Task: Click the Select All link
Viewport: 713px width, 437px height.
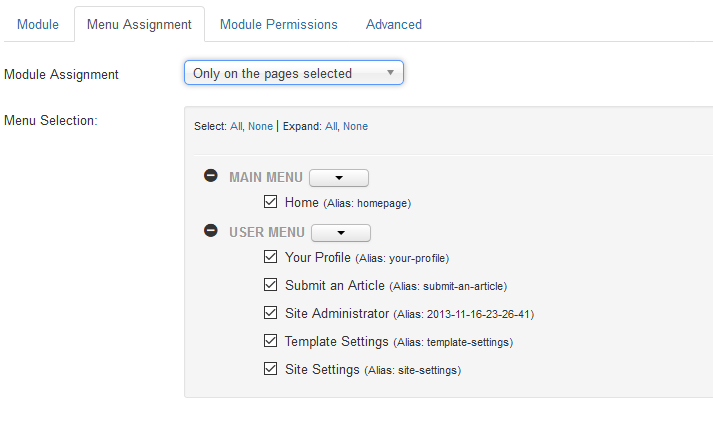Action: click(236, 126)
